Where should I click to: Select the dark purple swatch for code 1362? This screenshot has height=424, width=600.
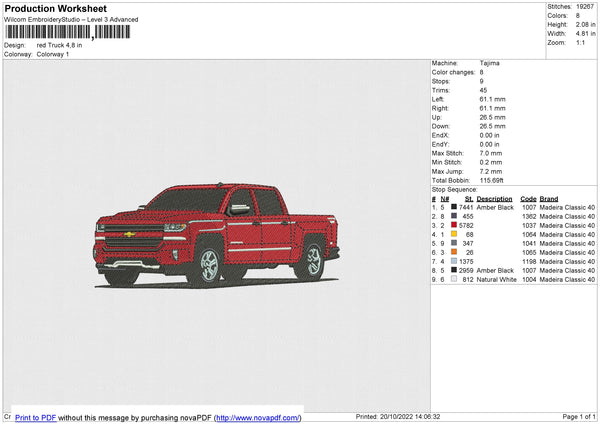pyautogui.click(x=454, y=216)
